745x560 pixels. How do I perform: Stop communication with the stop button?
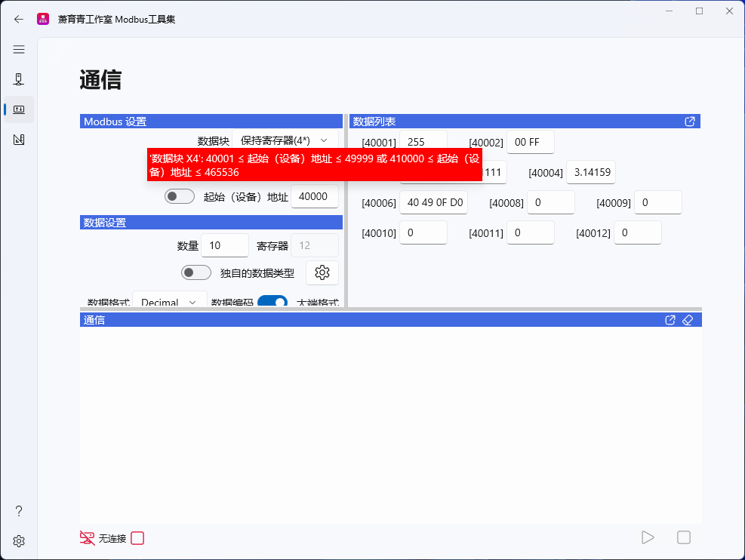click(x=684, y=537)
